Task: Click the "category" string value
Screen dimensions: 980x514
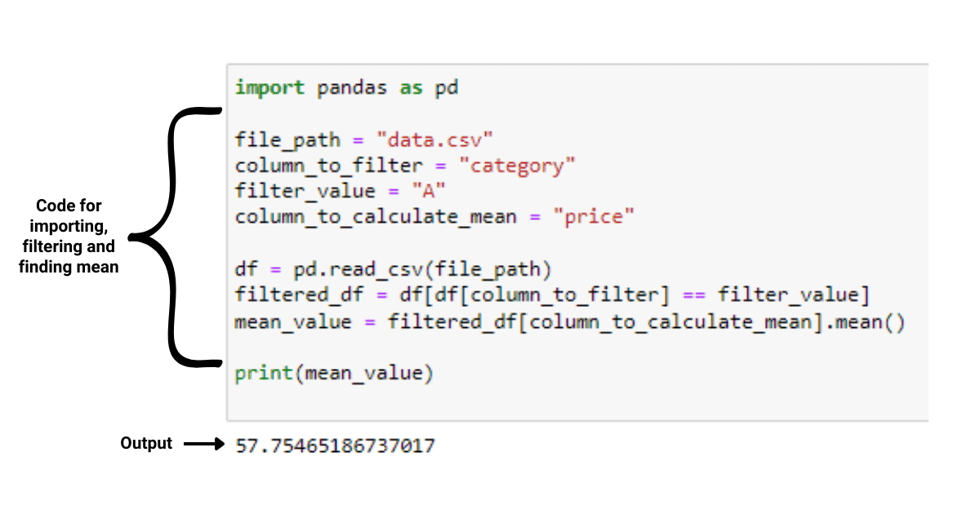Action: 517,166
